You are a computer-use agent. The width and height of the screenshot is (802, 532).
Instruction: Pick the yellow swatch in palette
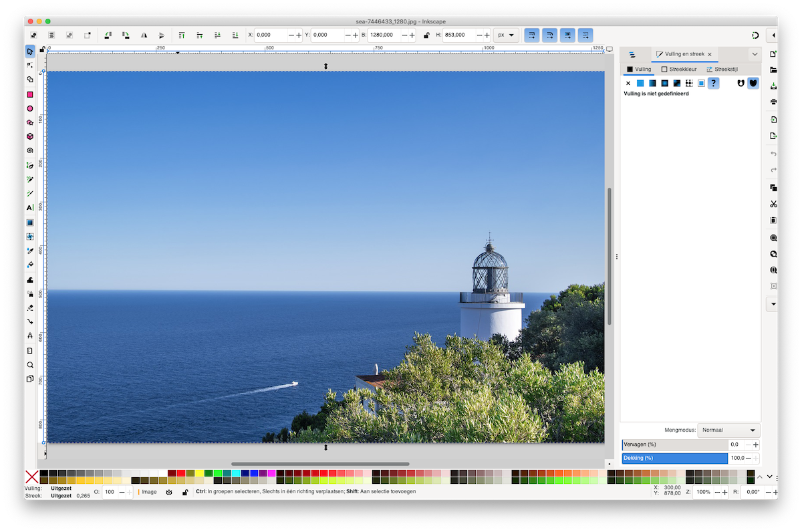(199, 473)
